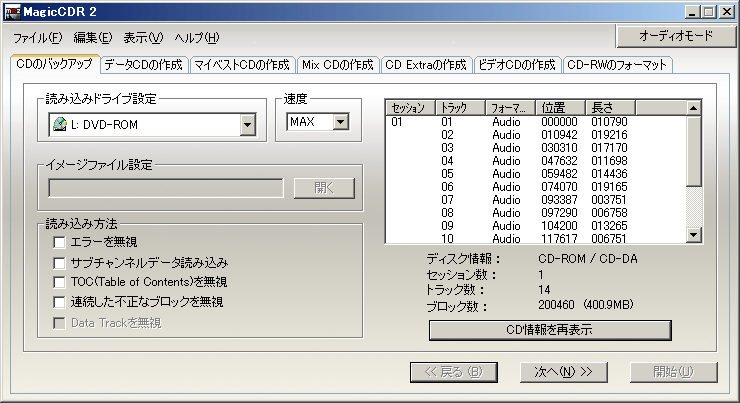Click the CD情報を再表示 button
This screenshot has width=740, height=403.
pyautogui.click(x=550, y=330)
